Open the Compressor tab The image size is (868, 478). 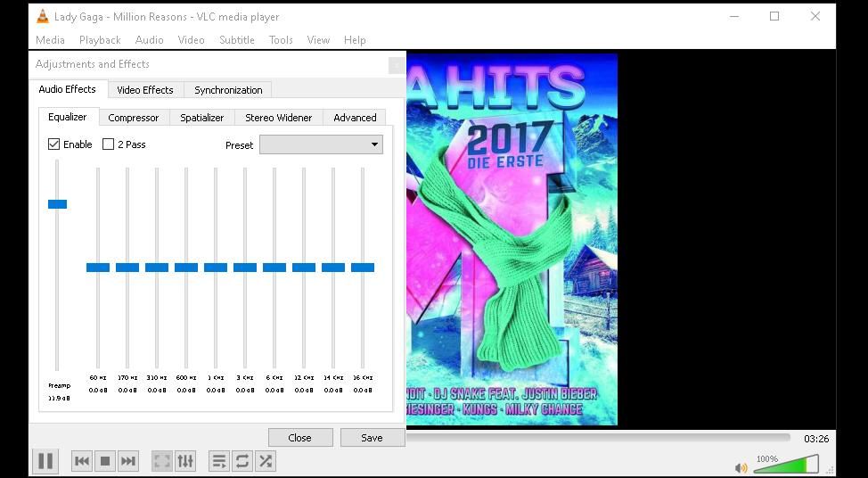click(134, 118)
